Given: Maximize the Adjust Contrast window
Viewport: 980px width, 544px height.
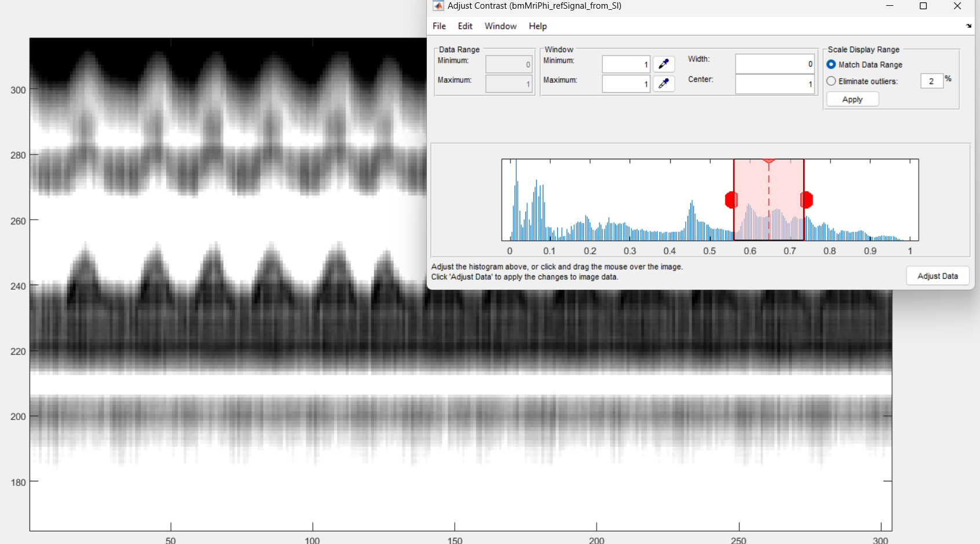Looking at the screenshot, I should click(x=923, y=6).
